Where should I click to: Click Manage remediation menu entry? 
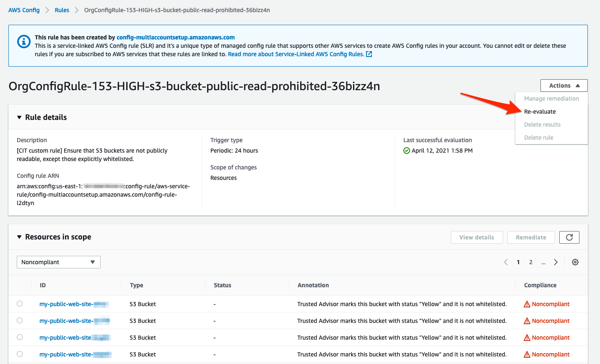[x=551, y=99]
